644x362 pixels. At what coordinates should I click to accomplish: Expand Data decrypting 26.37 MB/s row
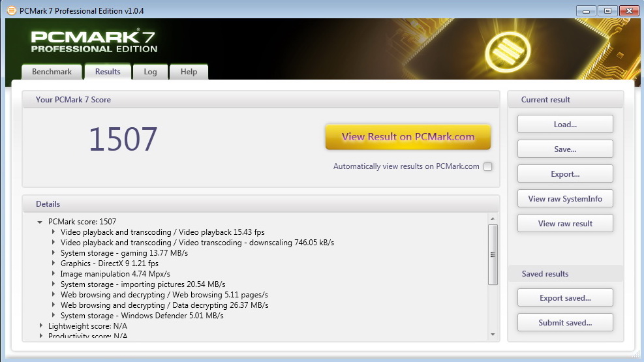[x=54, y=305]
